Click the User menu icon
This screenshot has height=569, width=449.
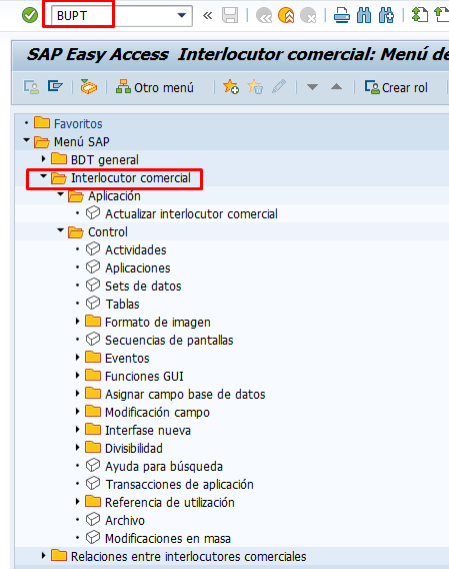coord(31,87)
